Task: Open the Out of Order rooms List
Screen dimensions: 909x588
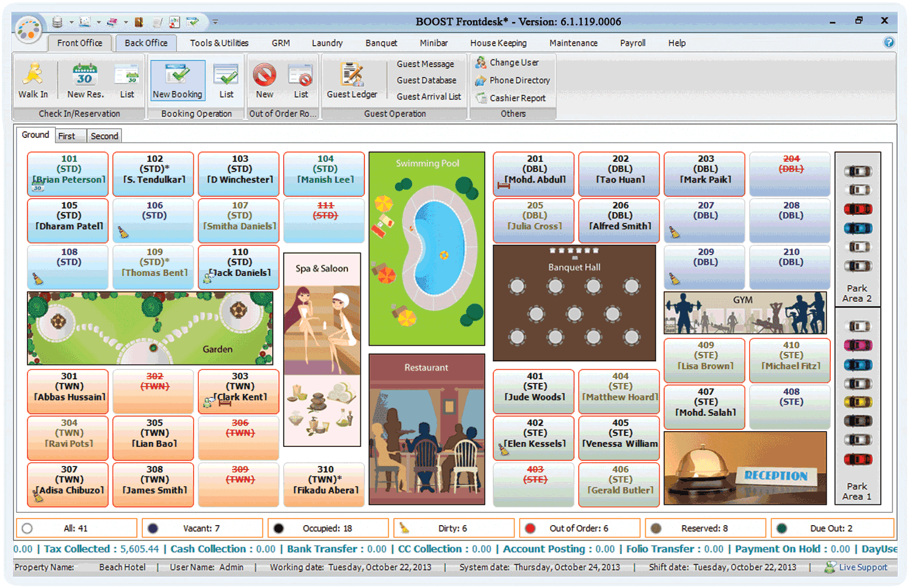Action: coord(301,80)
